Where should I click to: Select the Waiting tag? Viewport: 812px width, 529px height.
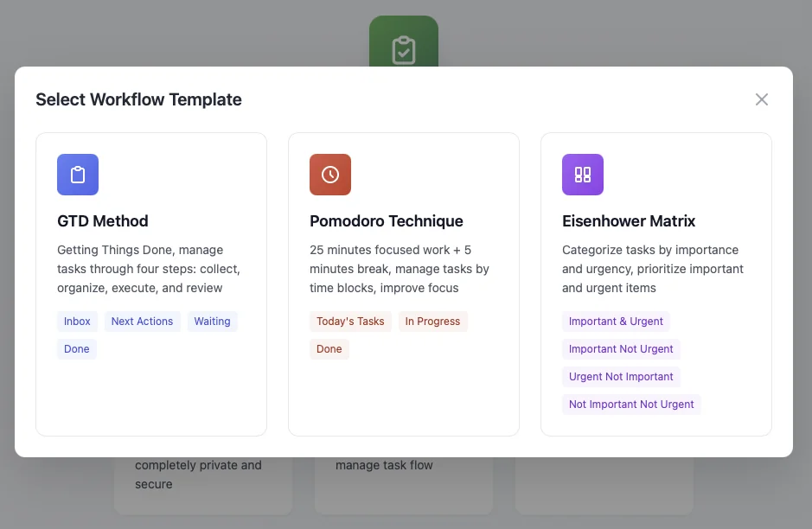click(x=212, y=322)
